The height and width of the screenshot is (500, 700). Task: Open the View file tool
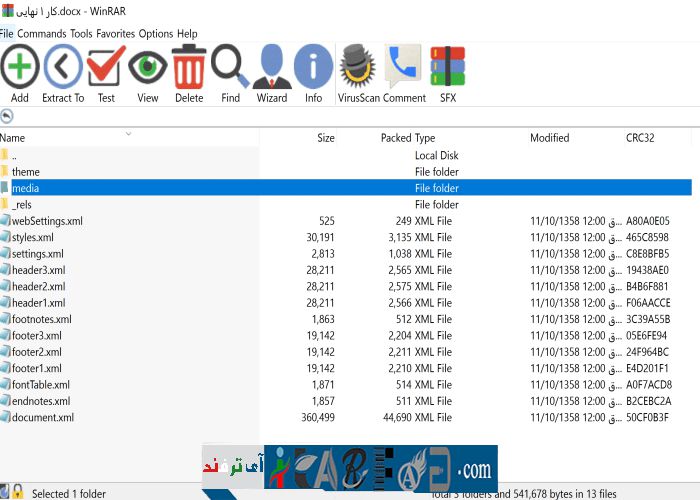[x=148, y=68]
